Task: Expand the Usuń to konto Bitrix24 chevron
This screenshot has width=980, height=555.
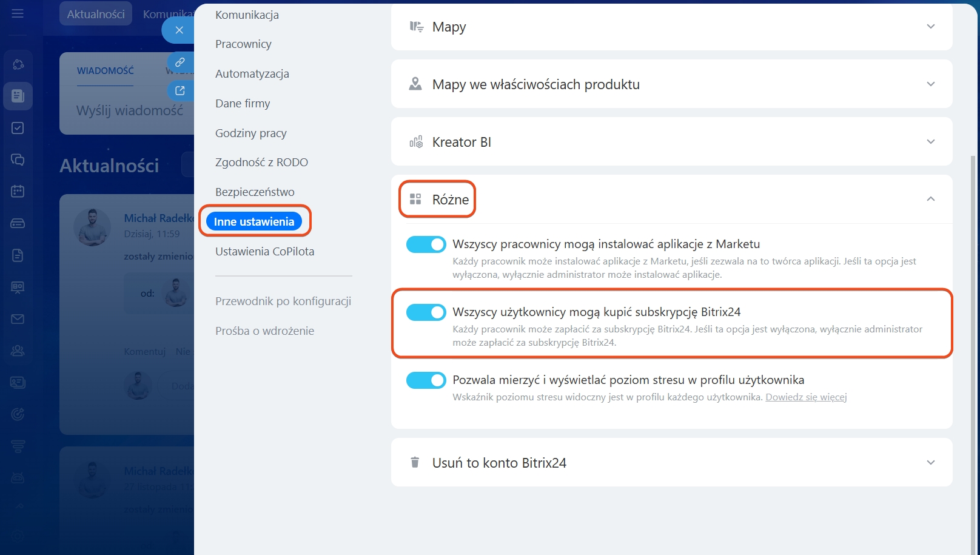Action: [x=931, y=462]
